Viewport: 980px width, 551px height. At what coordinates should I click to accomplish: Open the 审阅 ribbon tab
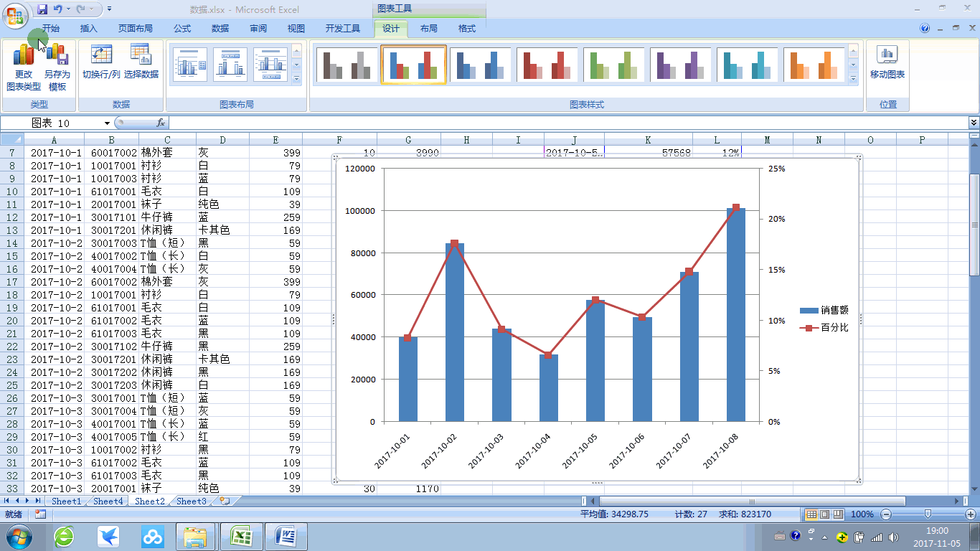pos(258,29)
